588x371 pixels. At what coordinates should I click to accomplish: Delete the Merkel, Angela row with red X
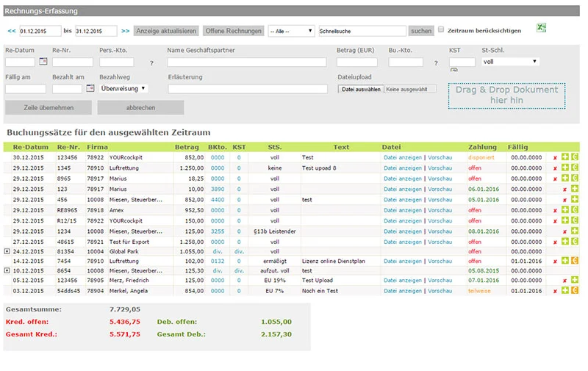pos(555,291)
